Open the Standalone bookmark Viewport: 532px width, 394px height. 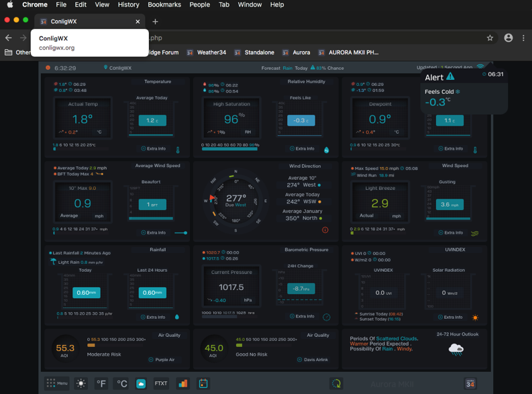click(254, 52)
